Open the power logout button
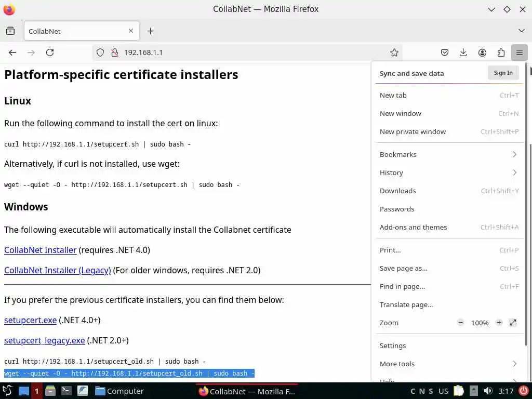 [x=524, y=391]
